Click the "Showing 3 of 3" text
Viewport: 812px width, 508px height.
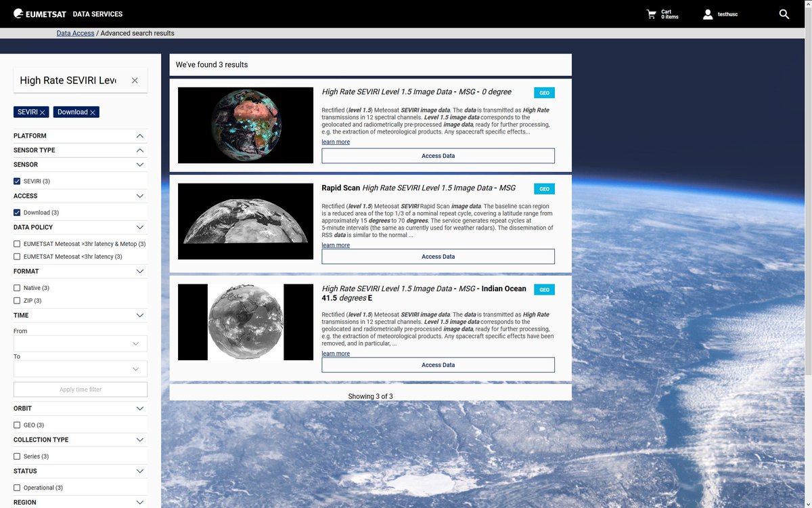(x=371, y=396)
